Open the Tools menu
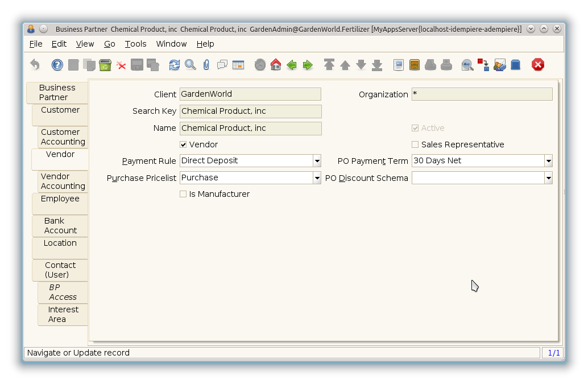The width and height of the screenshot is (588, 384). (135, 44)
